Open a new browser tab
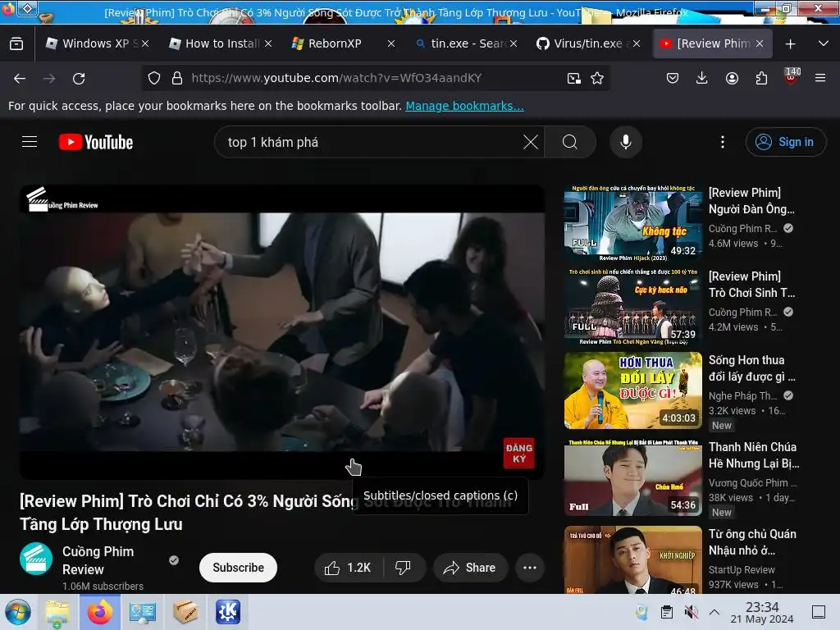 [790, 43]
